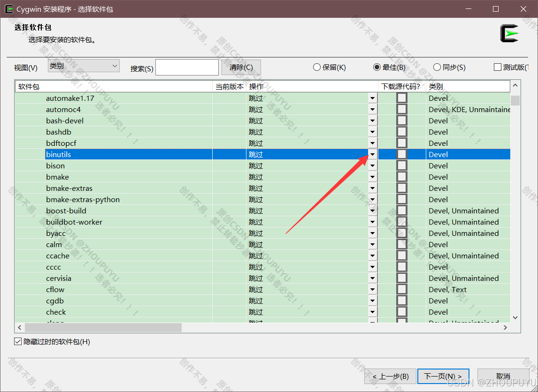Image resolution: width=538 pixels, height=392 pixels.
Task: Select the bmake-extras package name
Action: coord(69,188)
